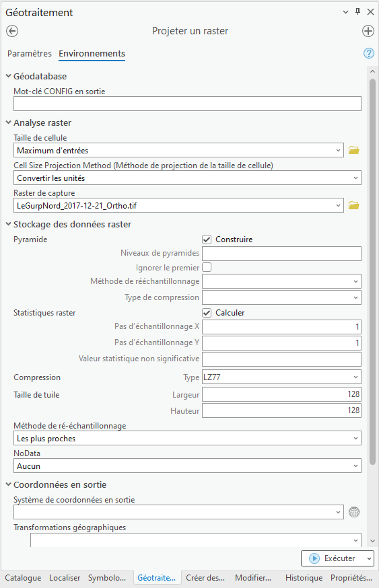Go back with the left arrow icon
This screenshot has height=588, width=379.
click(12, 31)
